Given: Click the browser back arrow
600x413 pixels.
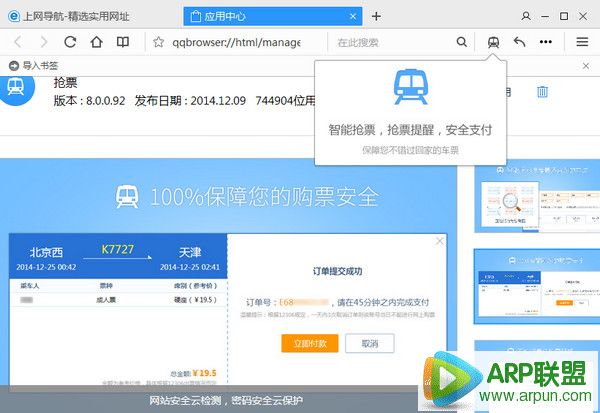Looking at the screenshot, I should point(18,42).
